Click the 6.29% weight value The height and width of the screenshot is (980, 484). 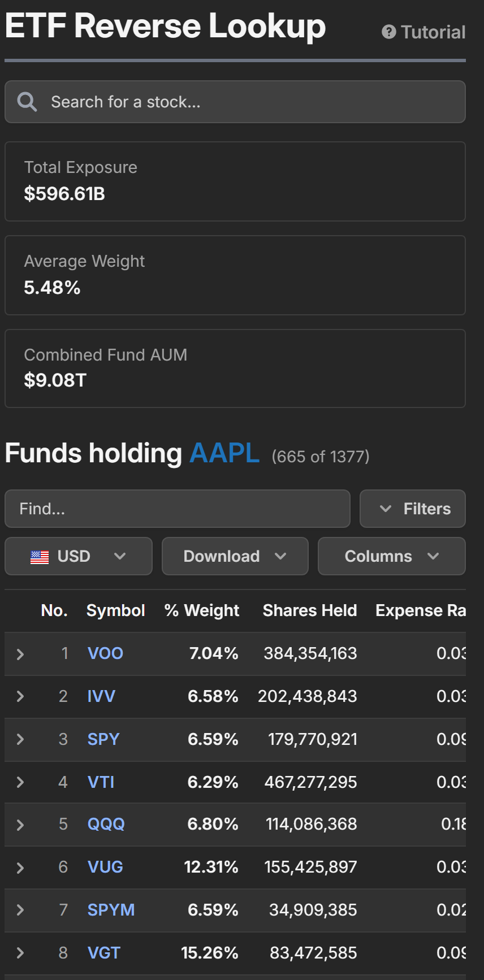coord(213,782)
